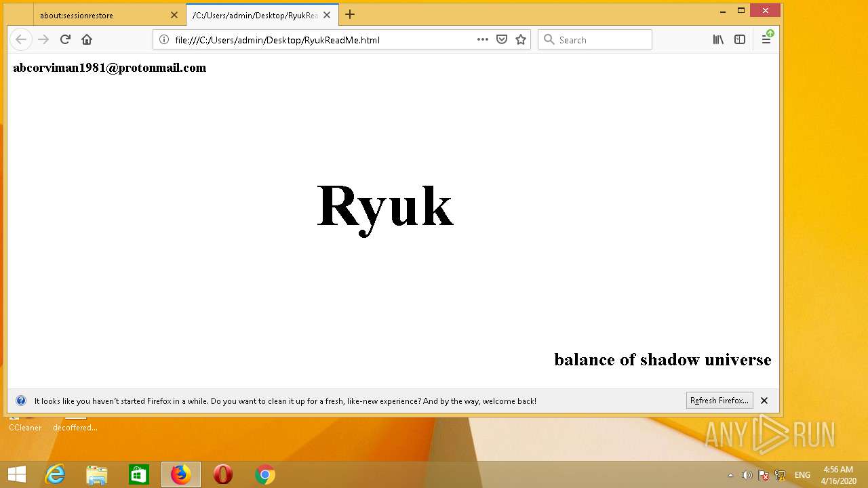
Task: Switch to the about:sessionrestore tab
Action: pyautogui.click(x=109, y=15)
